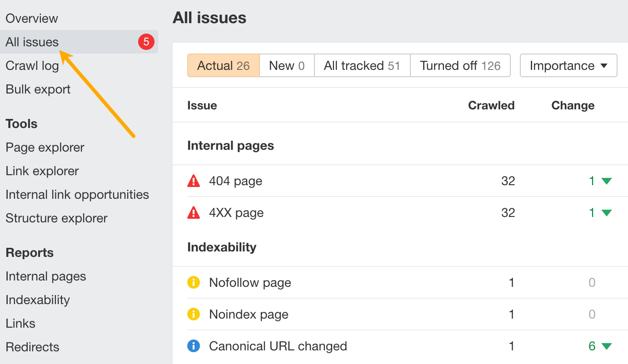Click the Crawled column header

491,105
